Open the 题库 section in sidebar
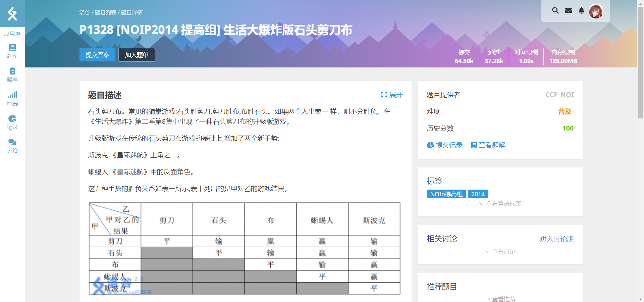 click(x=12, y=51)
